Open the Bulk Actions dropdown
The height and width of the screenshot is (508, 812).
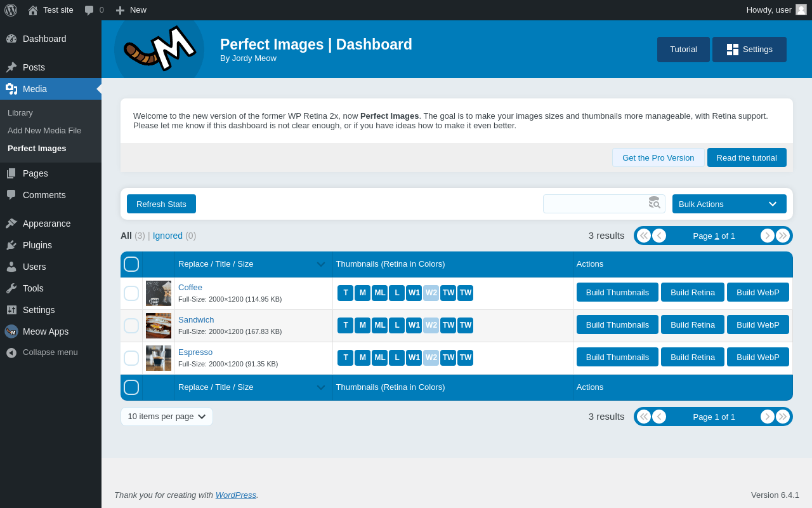(x=730, y=204)
